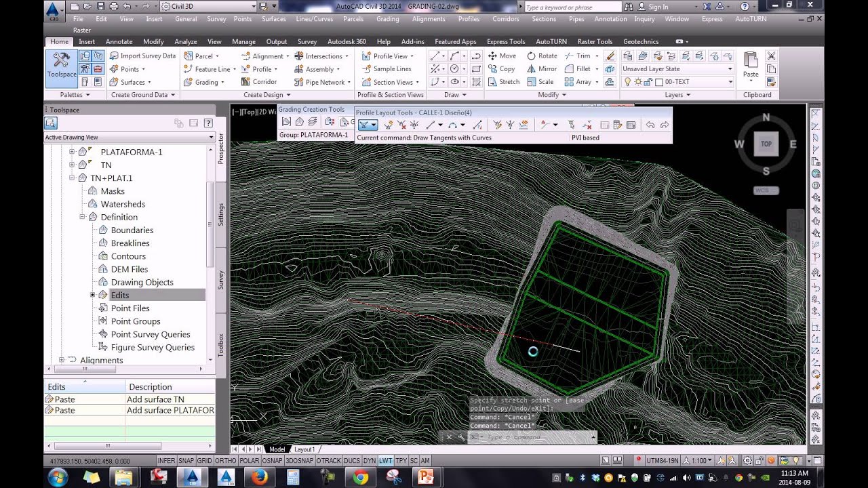Image resolution: width=868 pixels, height=488 pixels.
Task: Click the light bulb layer on/off icon
Action: coord(627,81)
